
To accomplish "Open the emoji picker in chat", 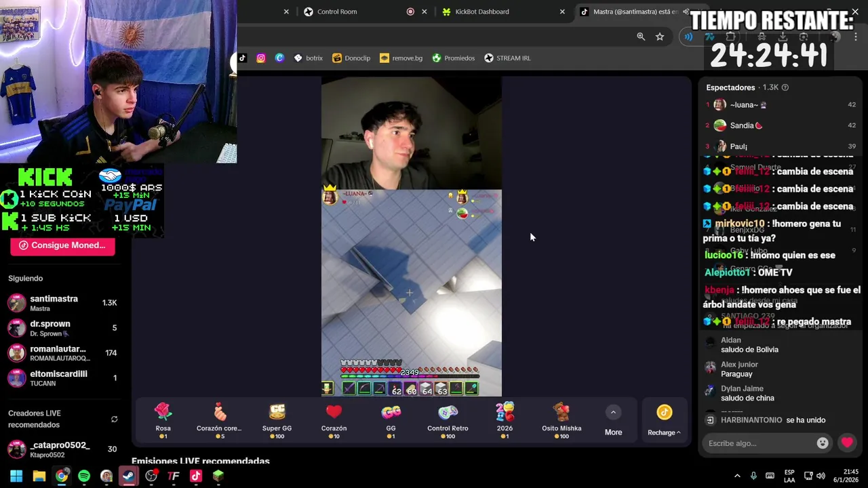I will click(823, 443).
